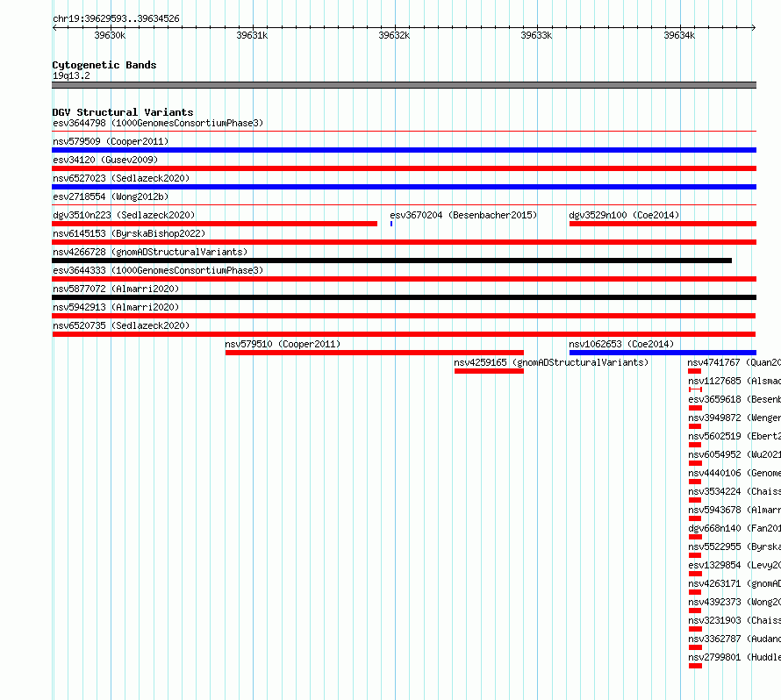The image size is (781, 700).
Task: Click the nsv4266728 (gnomADStructuralVariants) label
Action: tap(150, 252)
